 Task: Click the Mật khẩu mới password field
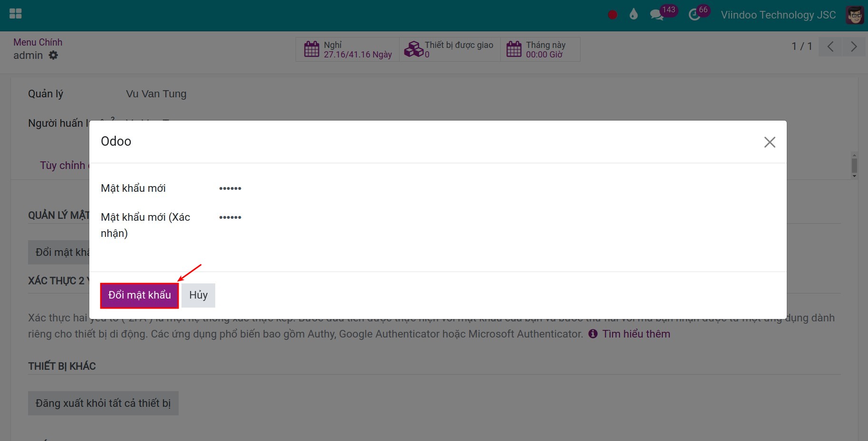pos(497,188)
